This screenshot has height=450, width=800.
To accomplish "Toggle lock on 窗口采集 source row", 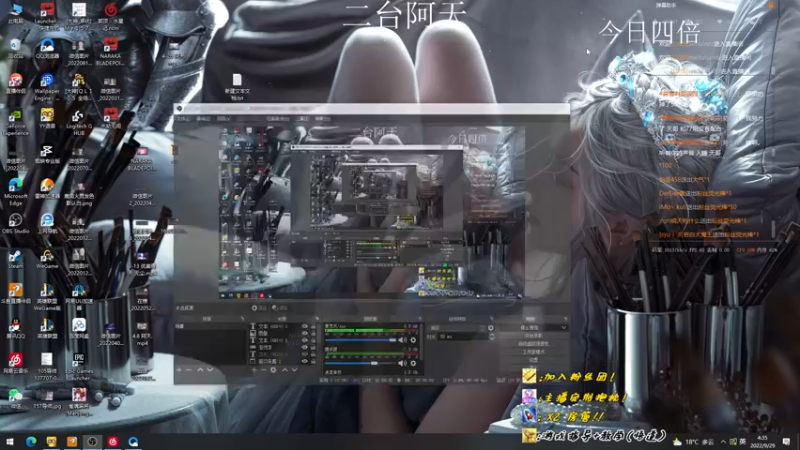I will click(x=313, y=361).
